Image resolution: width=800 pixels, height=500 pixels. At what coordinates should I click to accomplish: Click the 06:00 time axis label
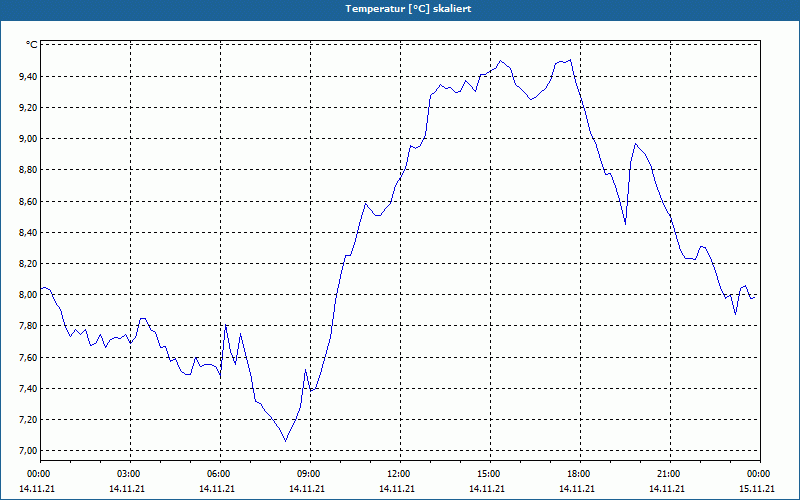220,474
